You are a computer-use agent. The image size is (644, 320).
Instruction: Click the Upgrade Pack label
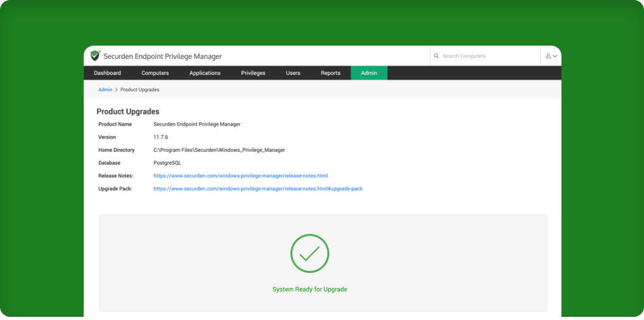tap(115, 189)
